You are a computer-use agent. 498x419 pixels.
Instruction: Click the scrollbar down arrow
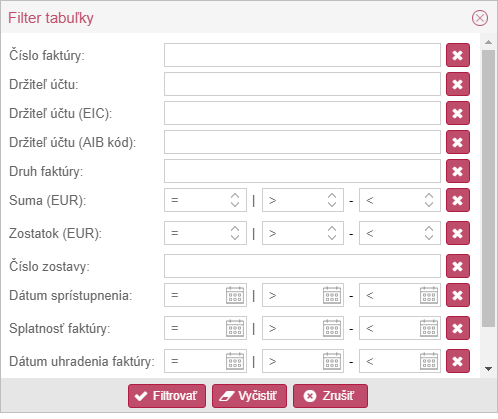(x=489, y=369)
